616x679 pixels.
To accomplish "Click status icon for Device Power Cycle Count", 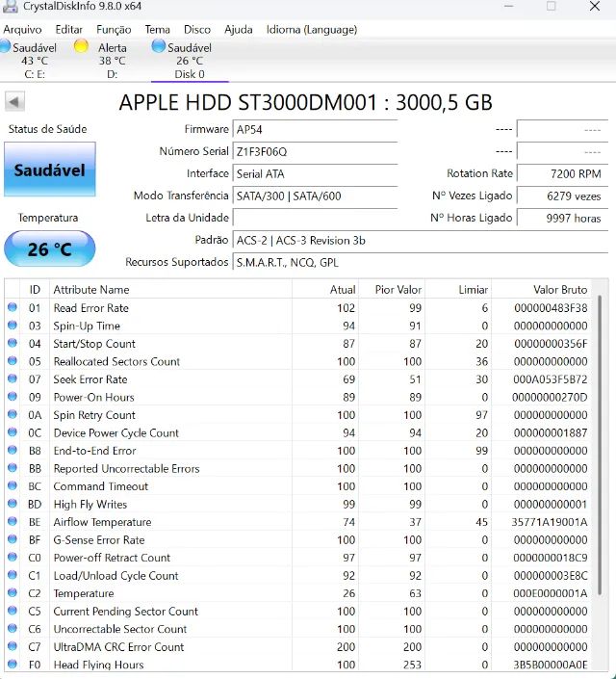I will [13, 432].
